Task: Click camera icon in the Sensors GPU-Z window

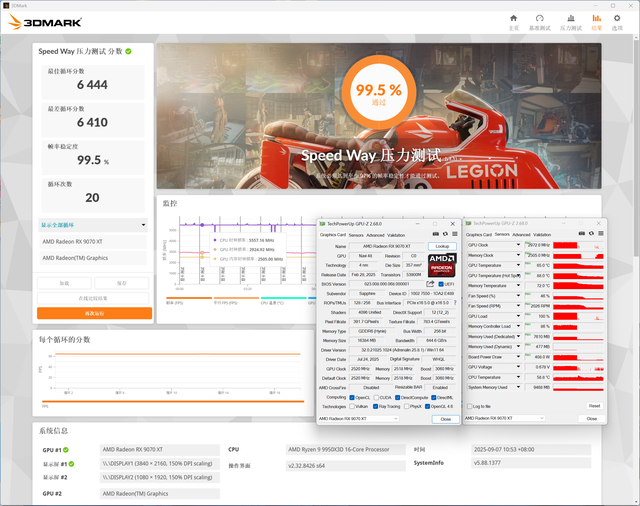Action: 582,233
